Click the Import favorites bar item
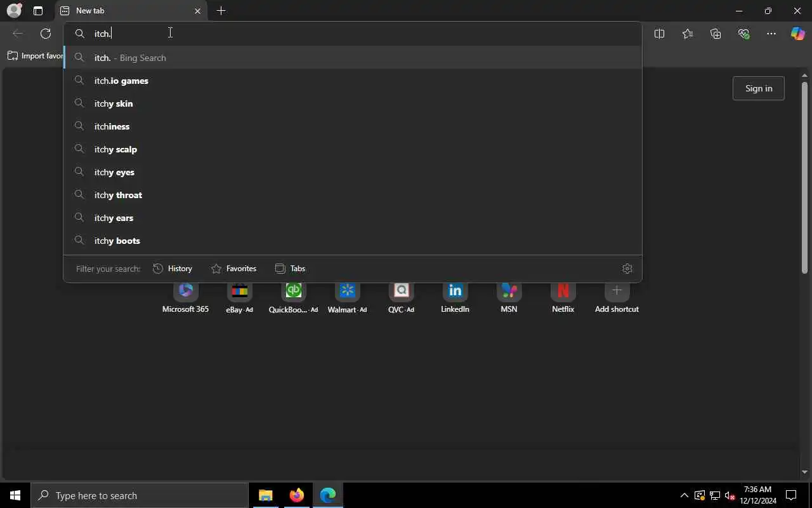This screenshot has height=508, width=812. tap(36, 56)
